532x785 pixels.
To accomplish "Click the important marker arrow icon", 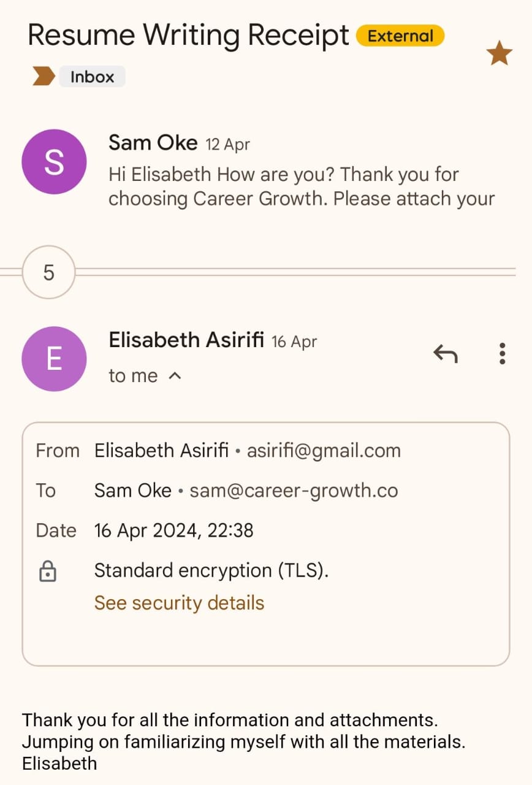I will coord(44,77).
